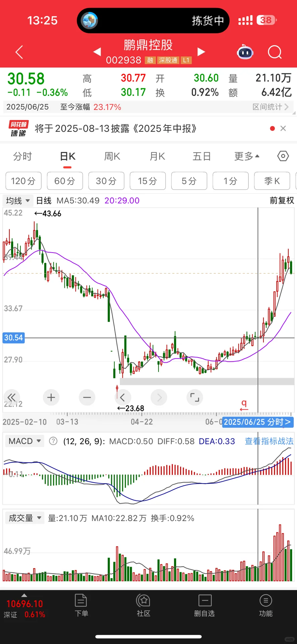Screen dimensions: 297x644
Task: Open 均线 indicator dropdown
Action: coord(18,201)
